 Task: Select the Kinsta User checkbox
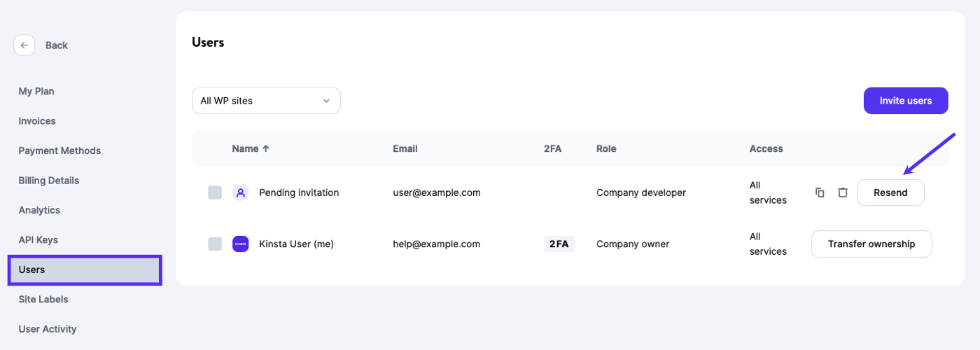[x=215, y=244]
